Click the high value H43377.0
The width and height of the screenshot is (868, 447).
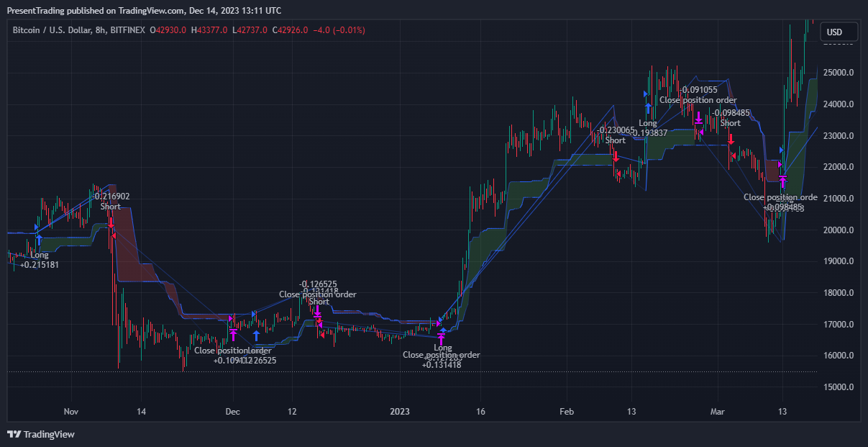coord(210,30)
